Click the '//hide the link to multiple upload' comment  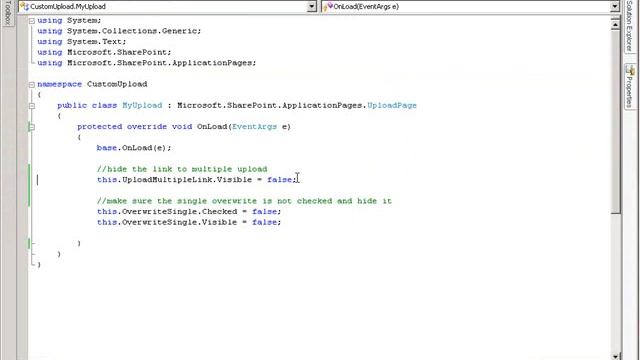click(x=182, y=169)
